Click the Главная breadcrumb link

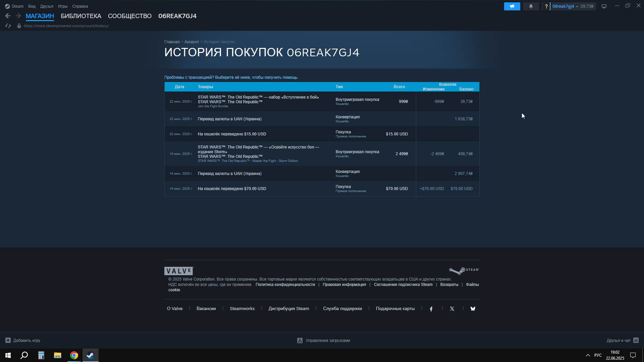click(172, 42)
